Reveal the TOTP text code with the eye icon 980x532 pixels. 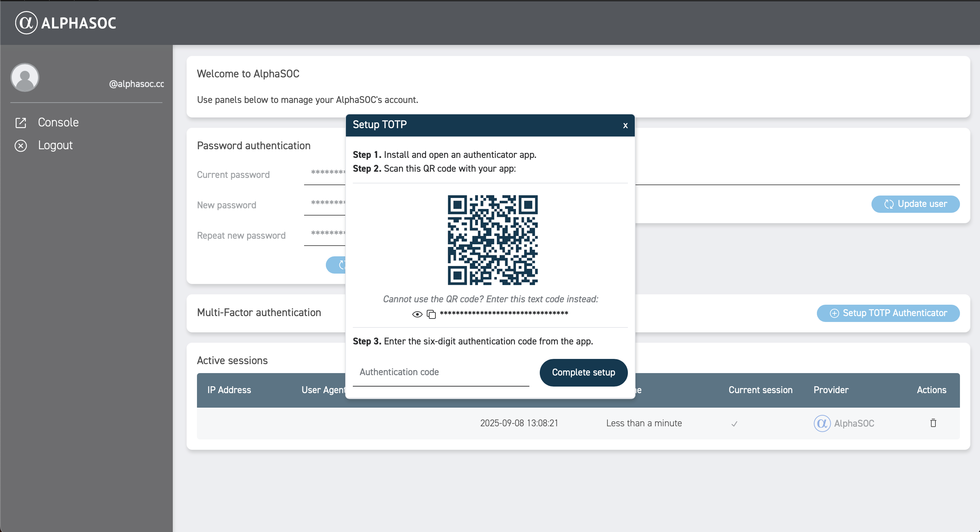click(x=417, y=314)
